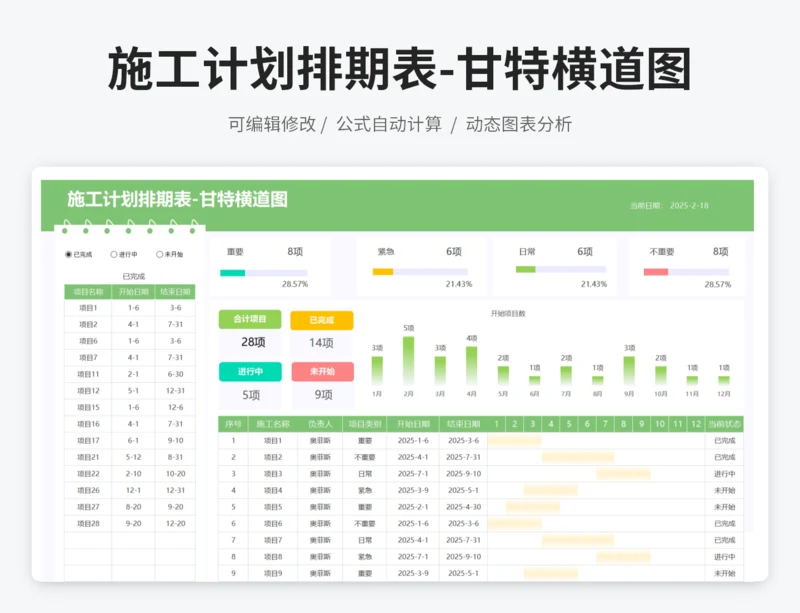Click the 6项 count in 紧急 card
Screen dimensions: 800x613
454,252
